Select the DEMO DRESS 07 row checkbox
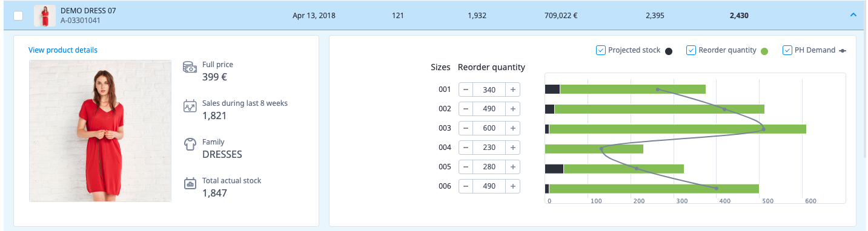Viewport: 868px width, 231px height. [x=18, y=15]
